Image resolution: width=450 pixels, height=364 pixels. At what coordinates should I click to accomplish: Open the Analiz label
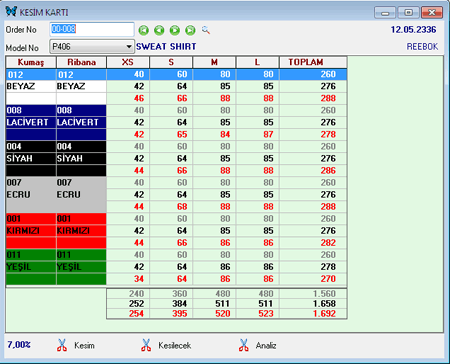[x=266, y=346]
